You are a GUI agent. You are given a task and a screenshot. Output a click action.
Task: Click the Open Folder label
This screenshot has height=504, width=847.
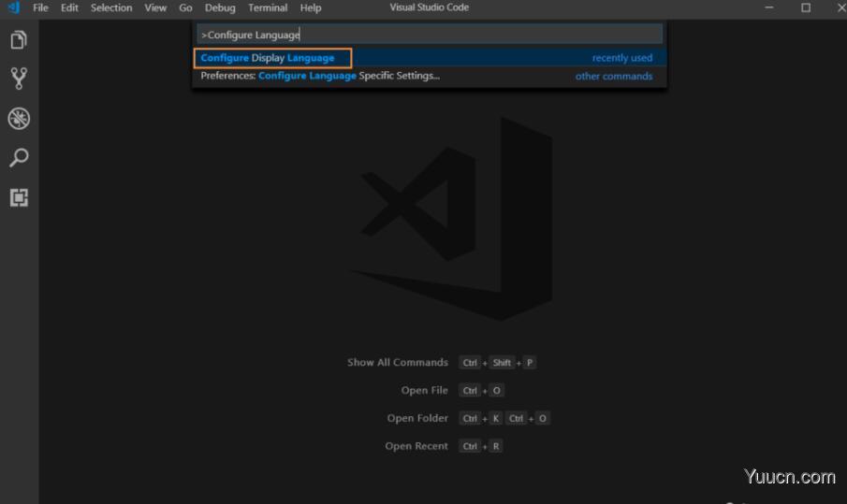[417, 418]
